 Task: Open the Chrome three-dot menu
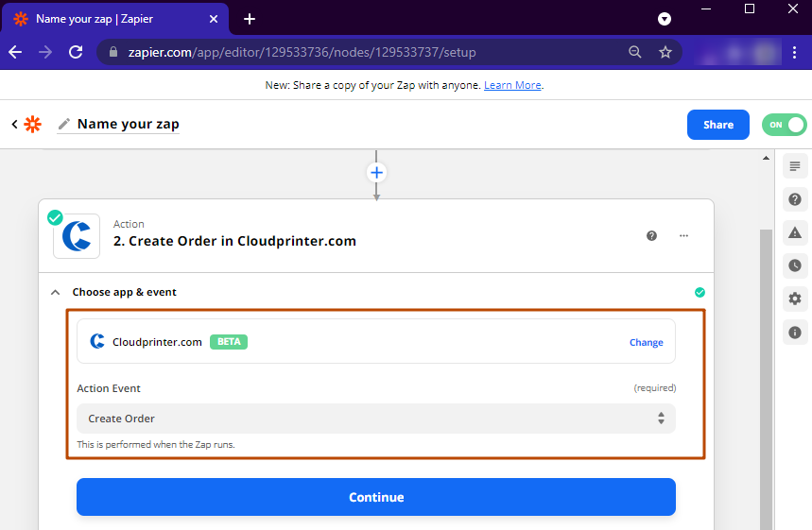[794, 52]
